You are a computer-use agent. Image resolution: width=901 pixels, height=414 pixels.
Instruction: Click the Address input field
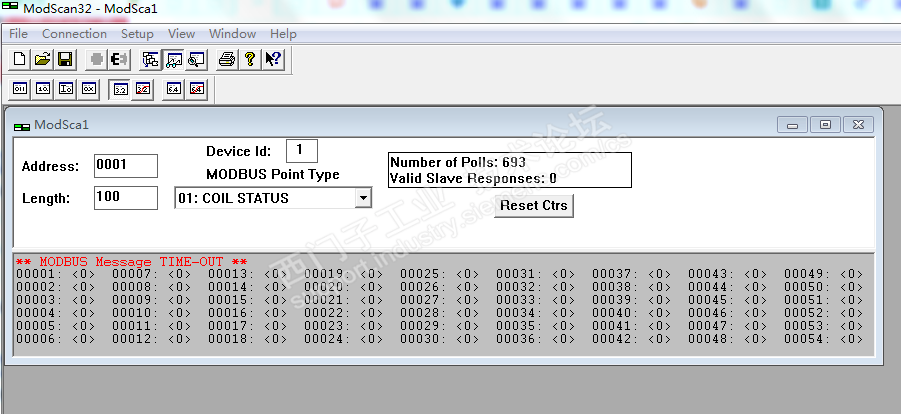[126, 166]
